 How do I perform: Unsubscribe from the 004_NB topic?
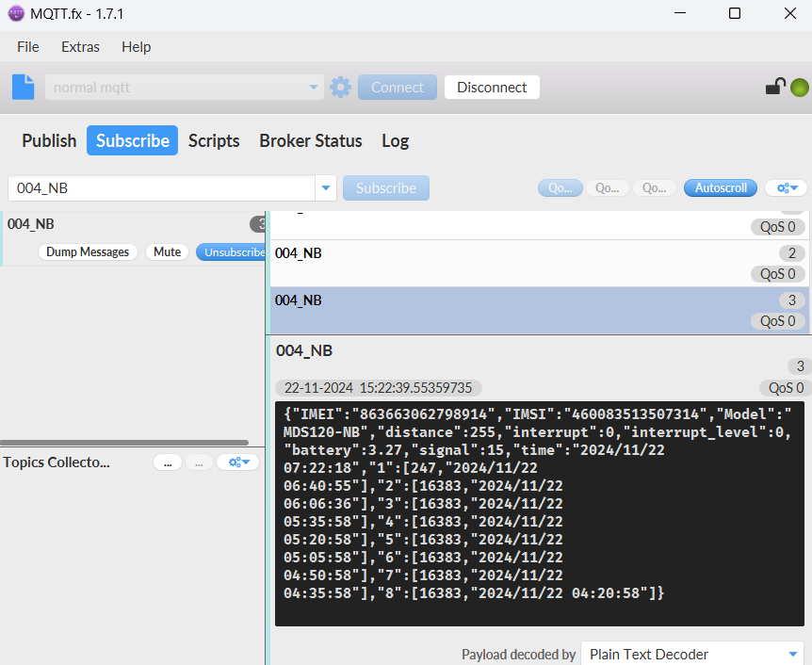click(x=231, y=252)
